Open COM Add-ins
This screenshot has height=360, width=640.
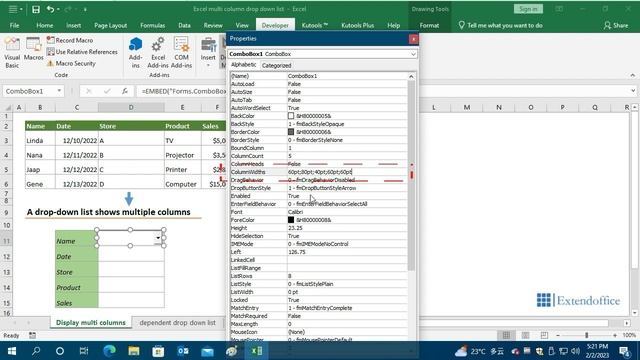(x=181, y=52)
